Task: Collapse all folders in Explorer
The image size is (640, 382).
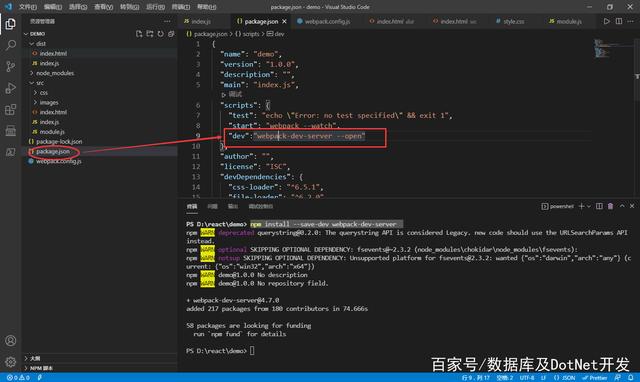Action: (x=171, y=34)
